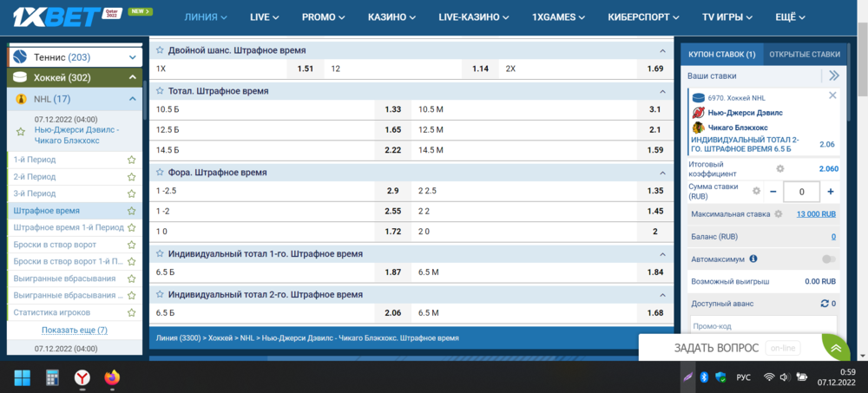Screen dimensions: 868x393
Task: Collapse Индивидуальный тотал 1-го market
Action: (x=662, y=253)
